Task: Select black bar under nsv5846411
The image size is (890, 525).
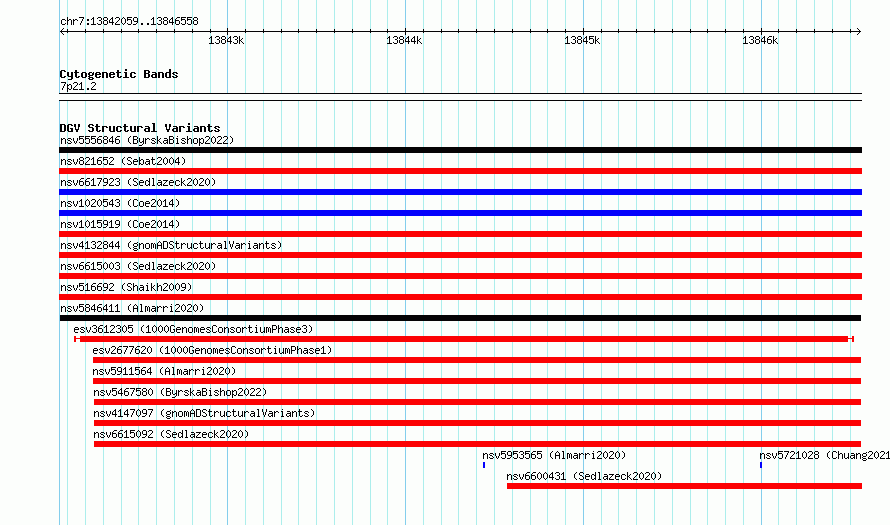Action: [x=460, y=318]
